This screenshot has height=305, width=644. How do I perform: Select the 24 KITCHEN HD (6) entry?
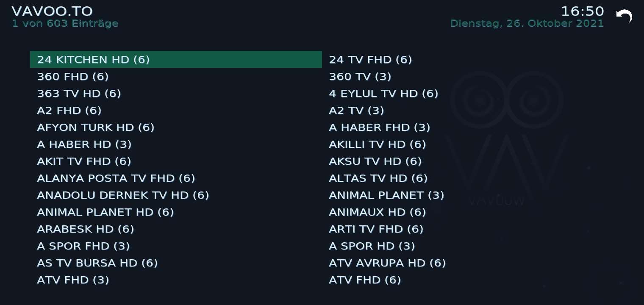click(93, 60)
